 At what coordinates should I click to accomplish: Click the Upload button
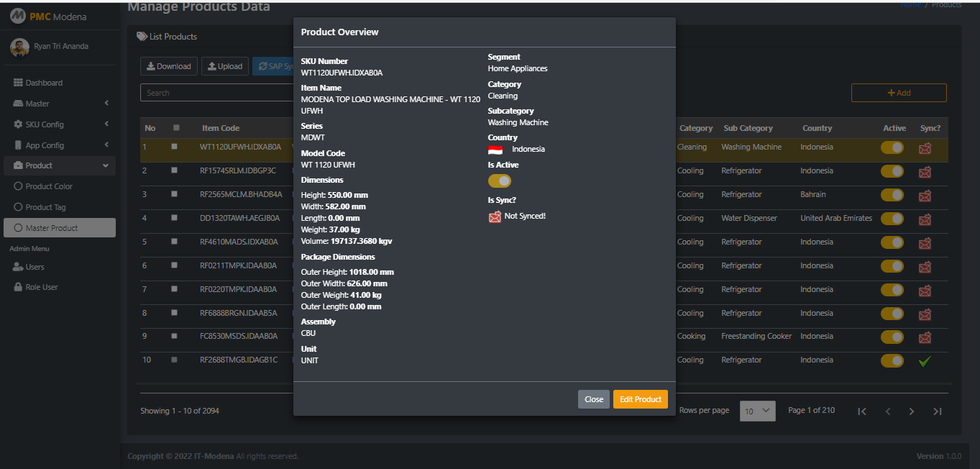[x=225, y=66]
